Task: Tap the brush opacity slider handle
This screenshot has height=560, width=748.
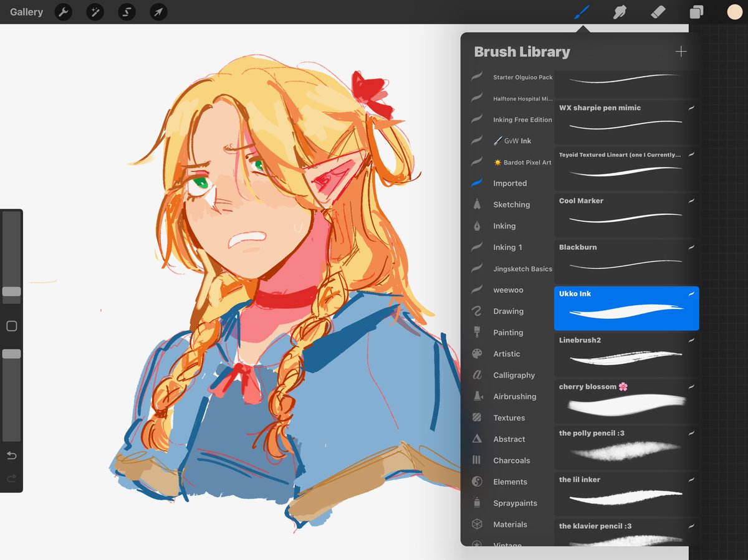Action: [x=11, y=354]
